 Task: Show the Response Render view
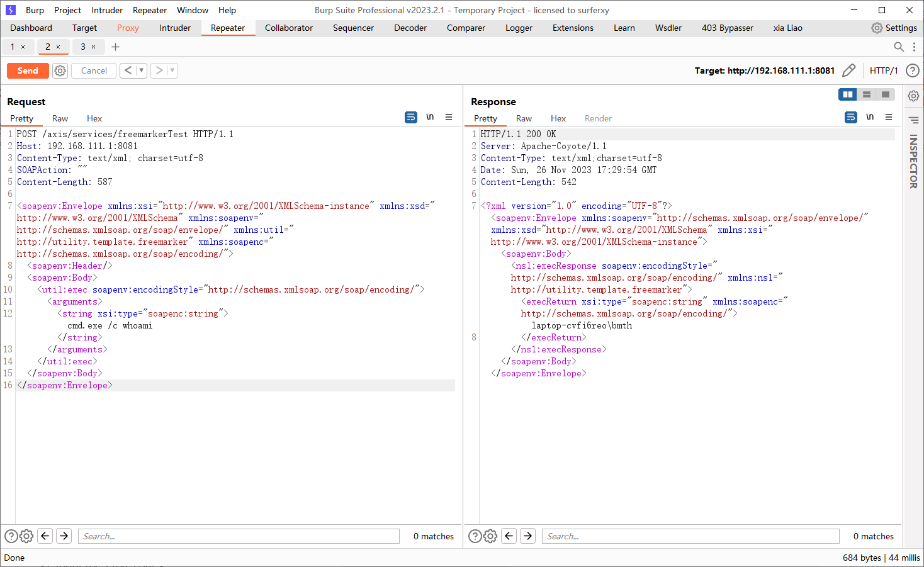(x=598, y=118)
